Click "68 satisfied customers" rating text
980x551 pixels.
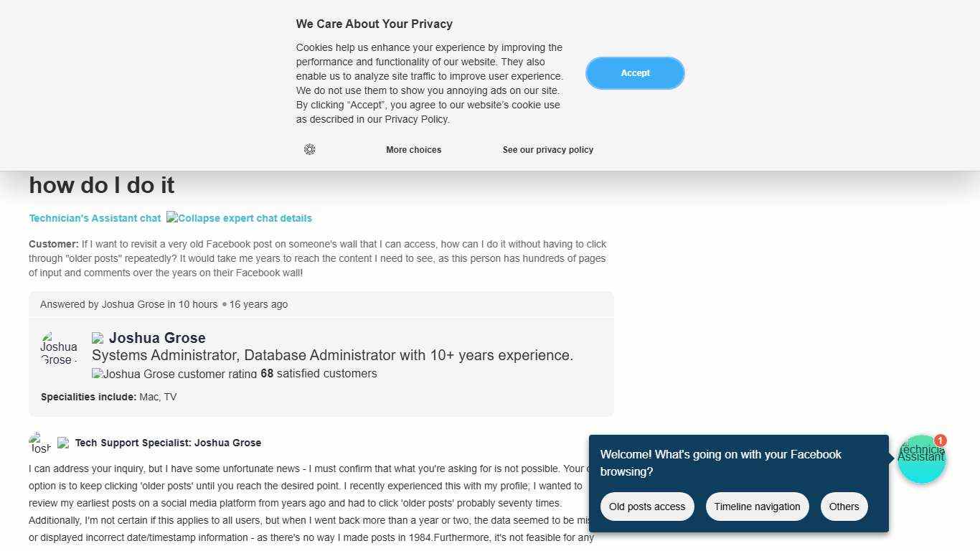[319, 374]
